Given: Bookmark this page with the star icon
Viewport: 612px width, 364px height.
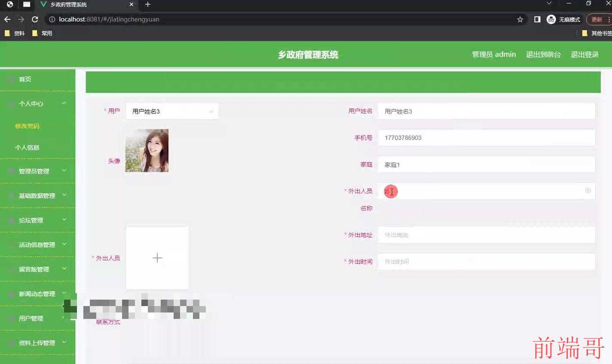Looking at the screenshot, I should (x=520, y=19).
